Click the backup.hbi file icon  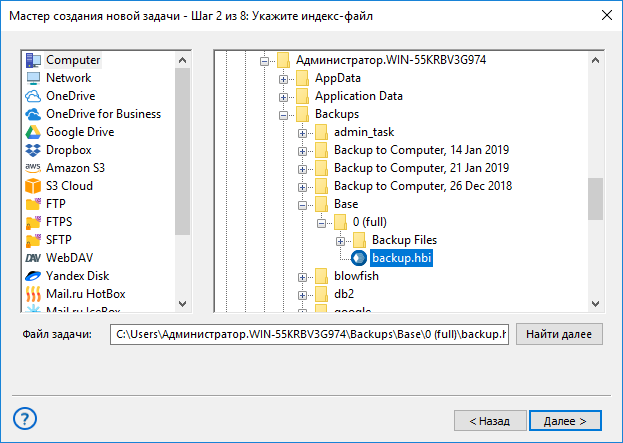point(359,258)
